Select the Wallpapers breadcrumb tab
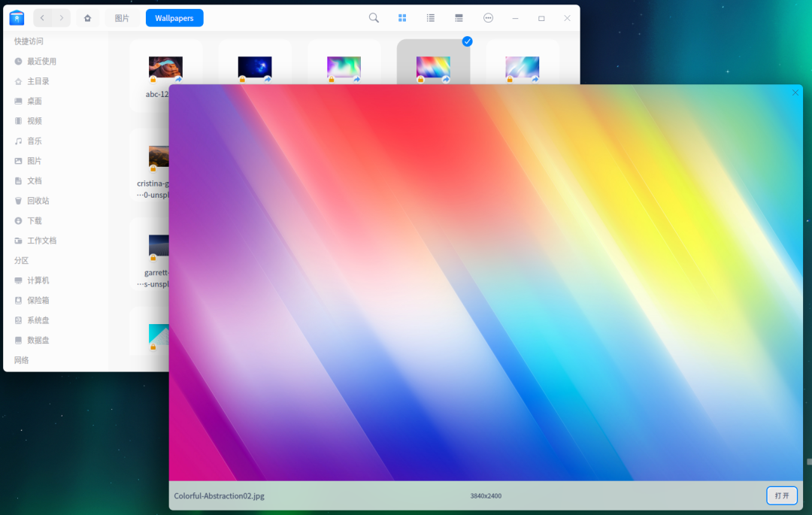The width and height of the screenshot is (812, 515). tap(174, 18)
